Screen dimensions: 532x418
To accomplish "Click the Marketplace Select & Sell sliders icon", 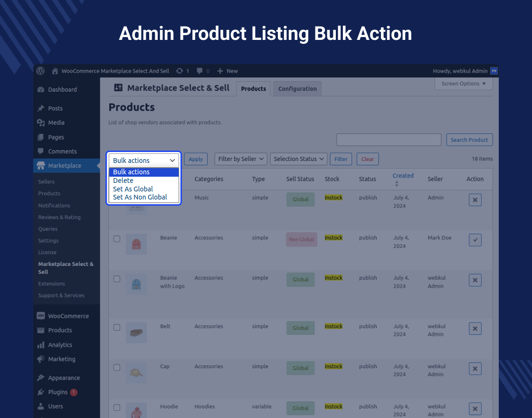I will coord(118,88).
